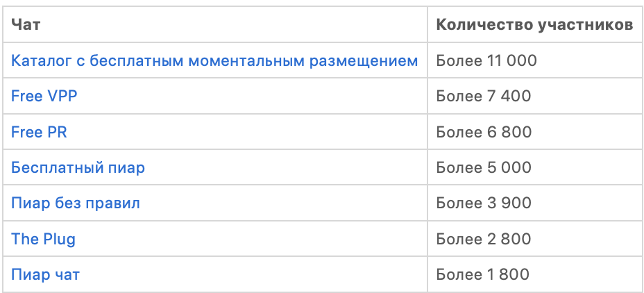Select the Более 7 400 cell
Image resolution: width=644 pixels, height=293 pixels.
pos(483,97)
